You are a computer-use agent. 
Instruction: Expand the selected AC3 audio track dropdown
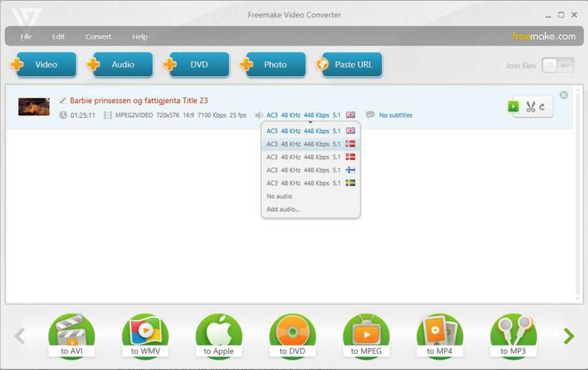(311, 115)
